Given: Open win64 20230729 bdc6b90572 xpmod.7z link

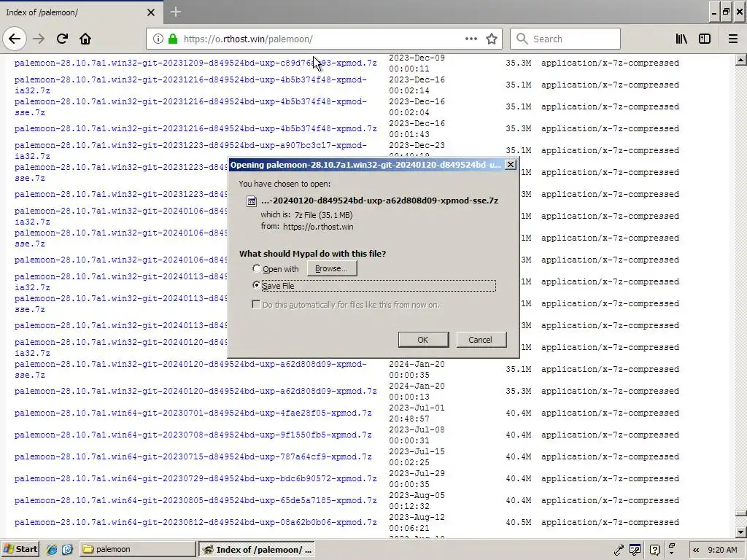Looking at the screenshot, I should [x=196, y=478].
